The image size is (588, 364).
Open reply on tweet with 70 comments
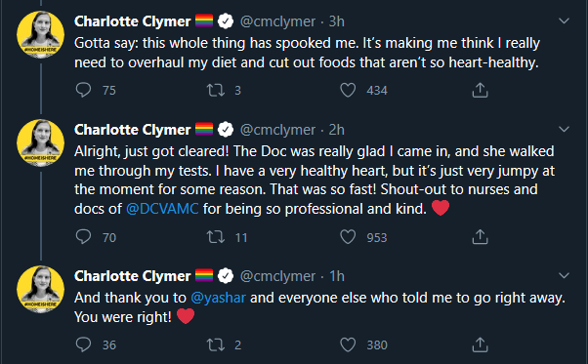pos(83,237)
